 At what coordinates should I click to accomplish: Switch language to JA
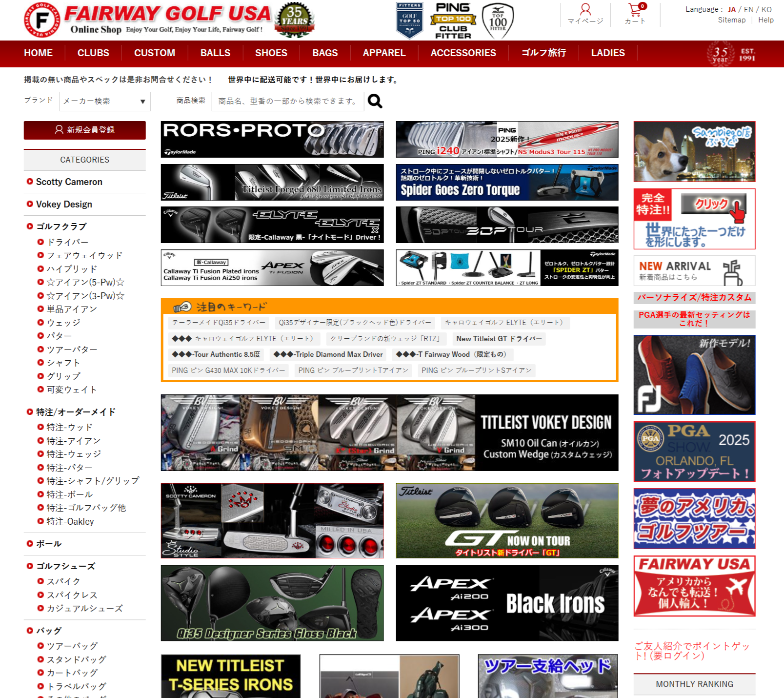coord(732,9)
